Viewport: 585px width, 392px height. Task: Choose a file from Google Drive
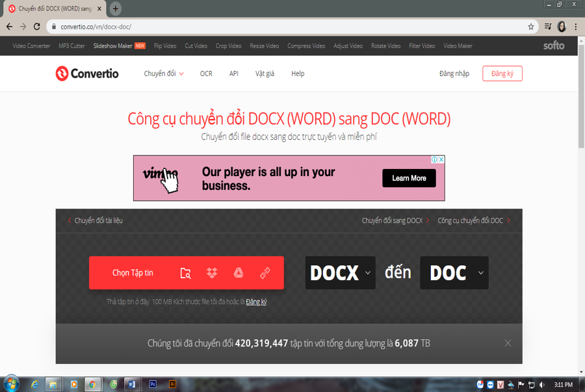point(239,273)
